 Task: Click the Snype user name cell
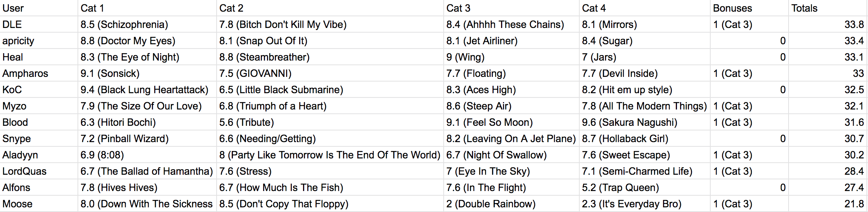[39, 139]
